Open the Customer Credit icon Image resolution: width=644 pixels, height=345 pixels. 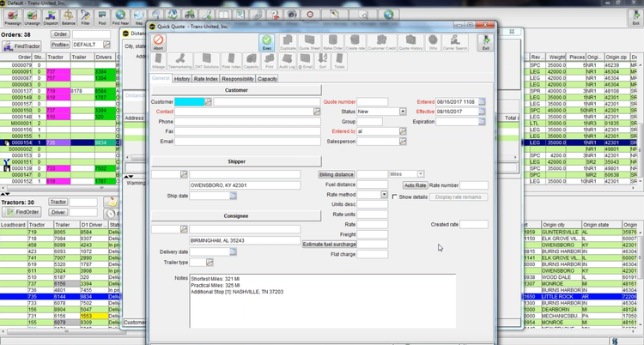pos(382,42)
